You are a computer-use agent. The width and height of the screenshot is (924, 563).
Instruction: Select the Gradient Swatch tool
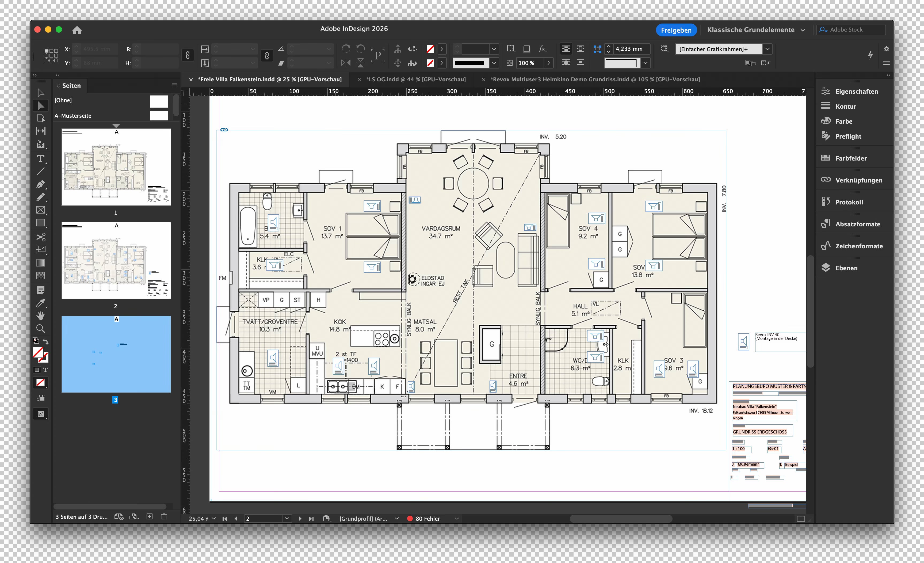click(40, 263)
